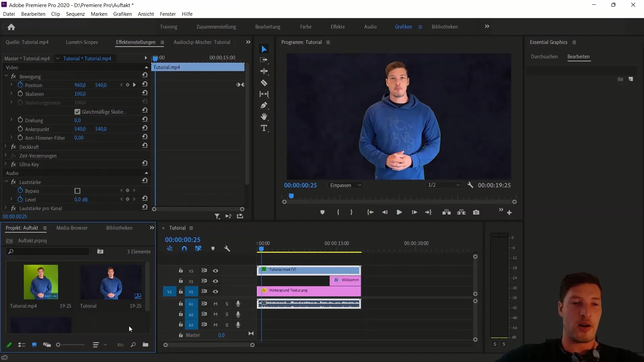Viewport: 644px width, 362px height.
Task: Click Mark In bracket button
Action: click(x=338, y=213)
